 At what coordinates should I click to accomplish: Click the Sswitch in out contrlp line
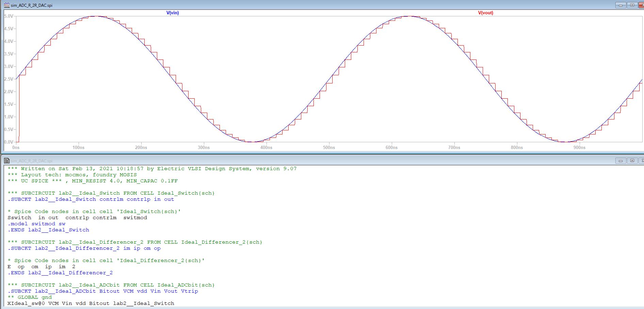click(77, 218)
